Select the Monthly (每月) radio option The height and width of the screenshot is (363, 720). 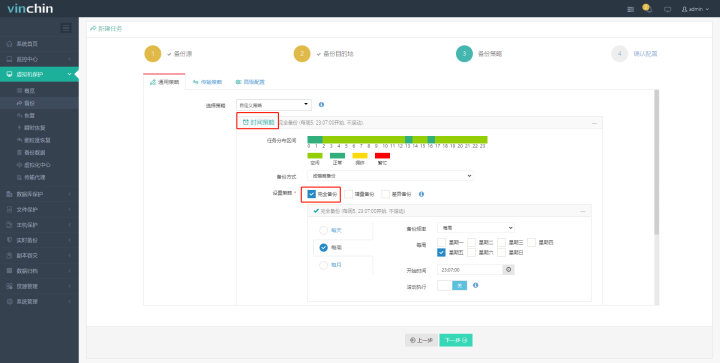point(323,265)
